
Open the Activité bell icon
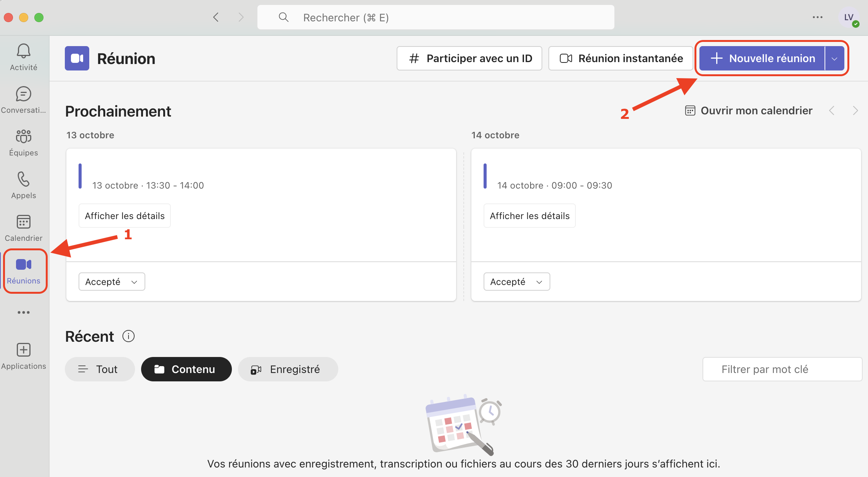point(24,51)
